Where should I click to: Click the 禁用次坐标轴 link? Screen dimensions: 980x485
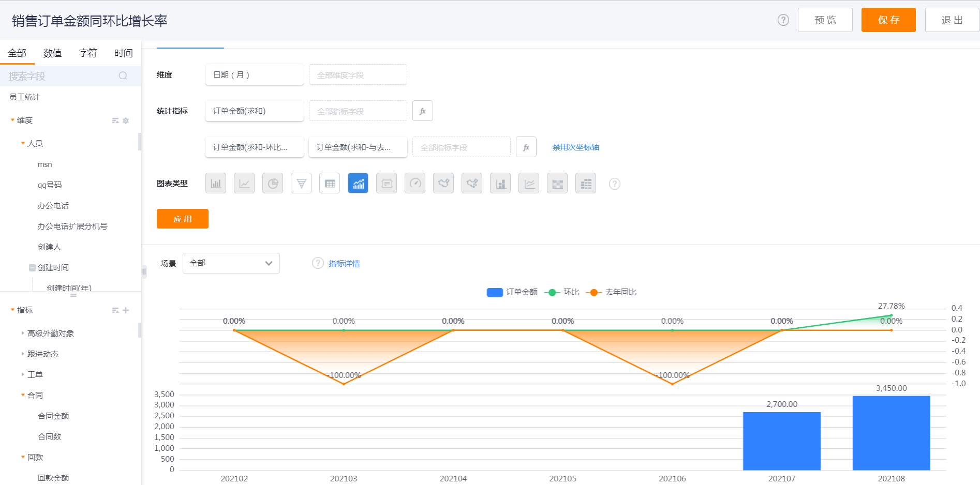click(575, 147)
